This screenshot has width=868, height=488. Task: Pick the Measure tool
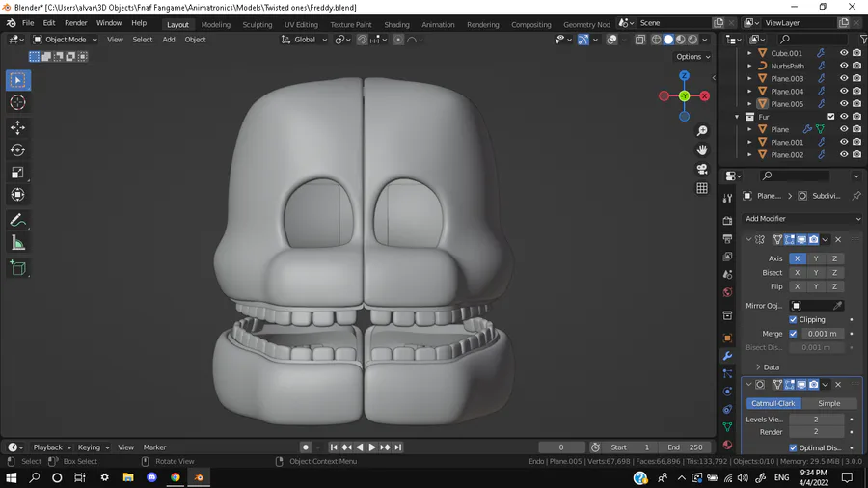[17, 243]
